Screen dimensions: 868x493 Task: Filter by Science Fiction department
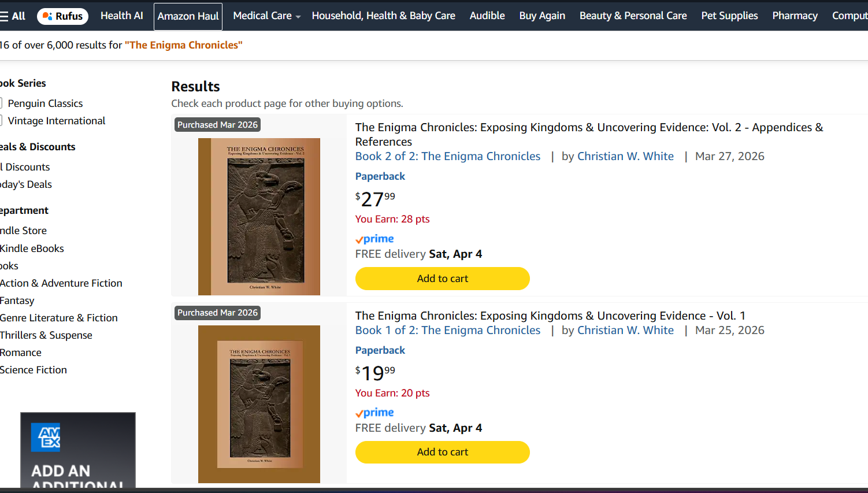(x=34, y=370)
